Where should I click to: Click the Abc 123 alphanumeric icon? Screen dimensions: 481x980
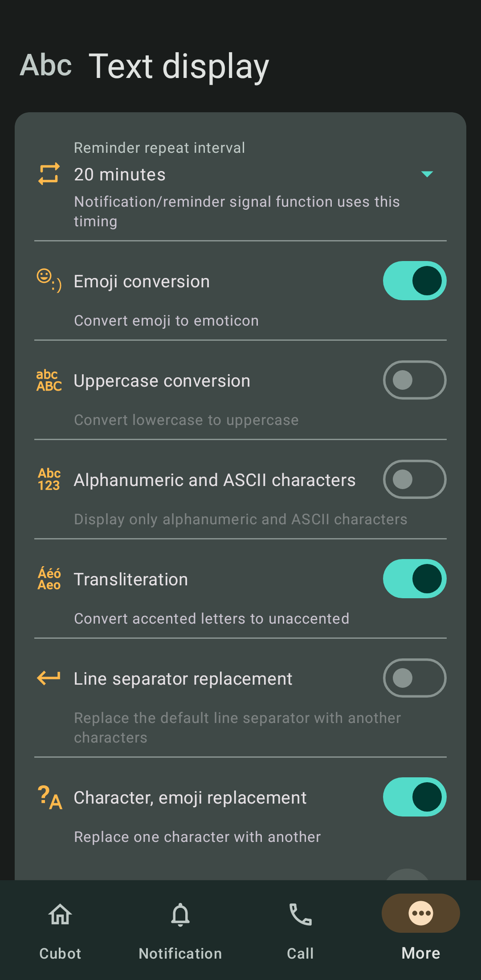(x=49, y=480)
